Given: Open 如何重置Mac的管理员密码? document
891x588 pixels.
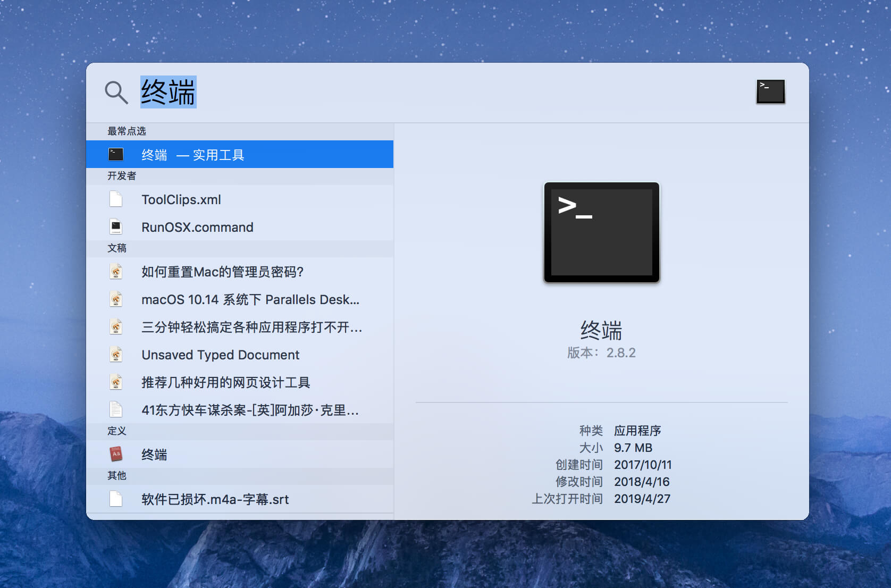Looking at the screenshot, I should (240, 272).
